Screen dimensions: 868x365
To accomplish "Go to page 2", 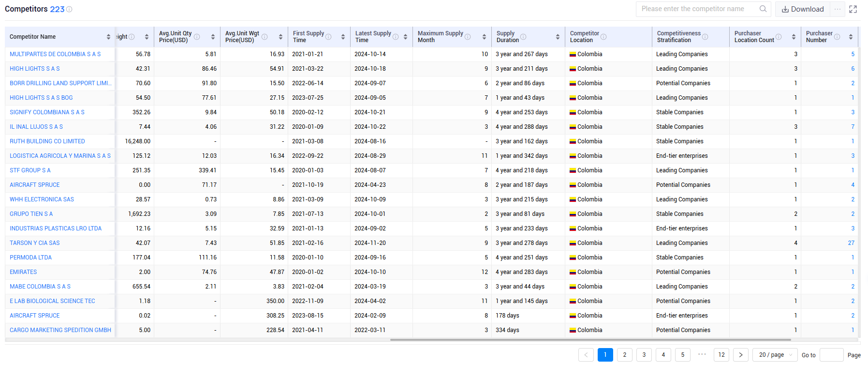I will pyautogui.click(x=625, y=355).
